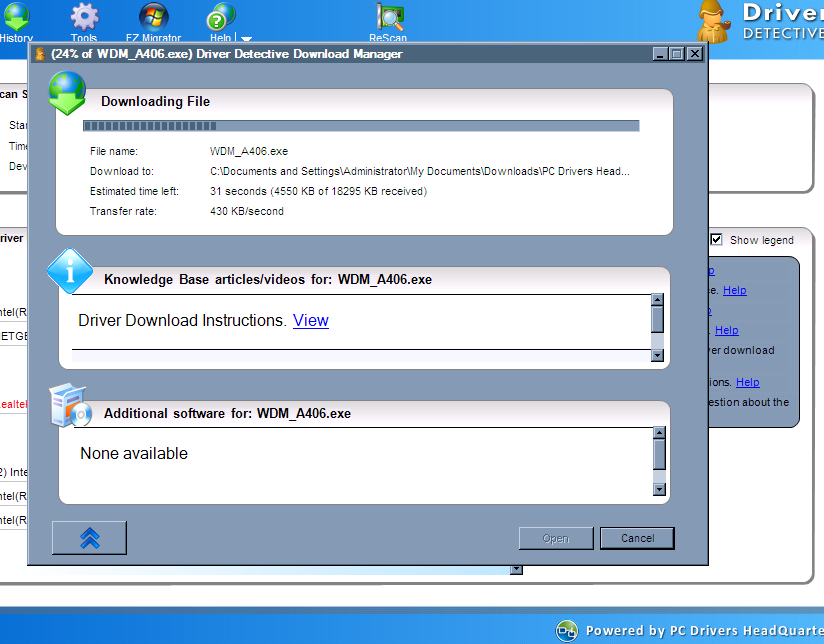Click Additional software panel scroll up arrow

[659, 433]
